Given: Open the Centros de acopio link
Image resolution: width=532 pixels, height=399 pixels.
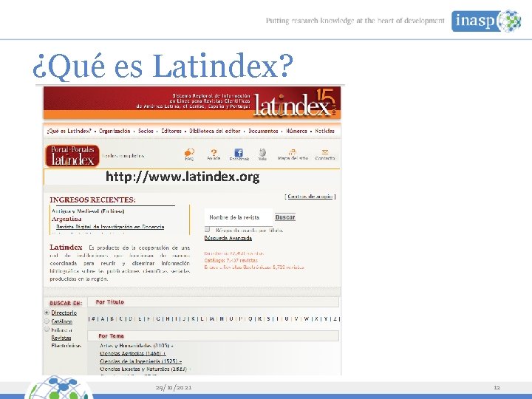Looking at the screenshot, I should [x=310, y=197].
